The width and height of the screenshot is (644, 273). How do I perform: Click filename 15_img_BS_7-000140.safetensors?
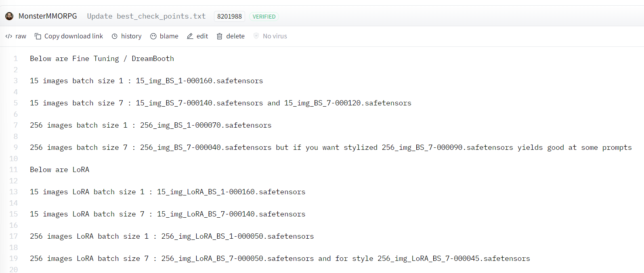pos(199,103)
